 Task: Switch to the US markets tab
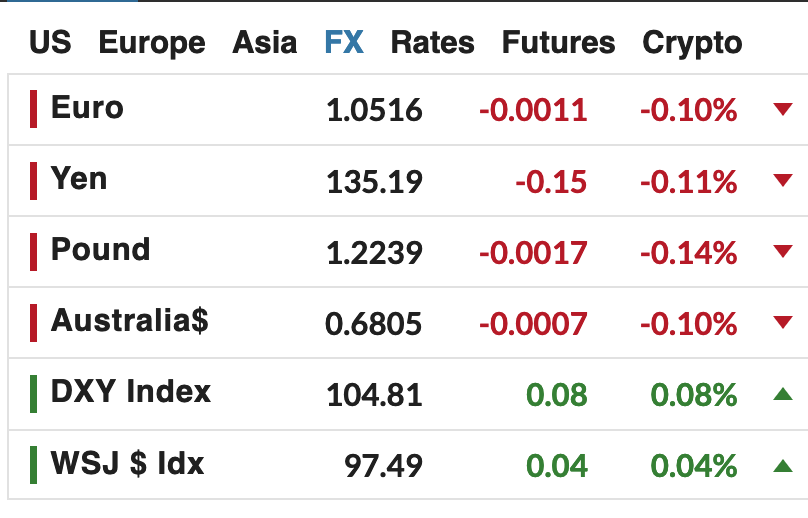[x=50, y=42]
